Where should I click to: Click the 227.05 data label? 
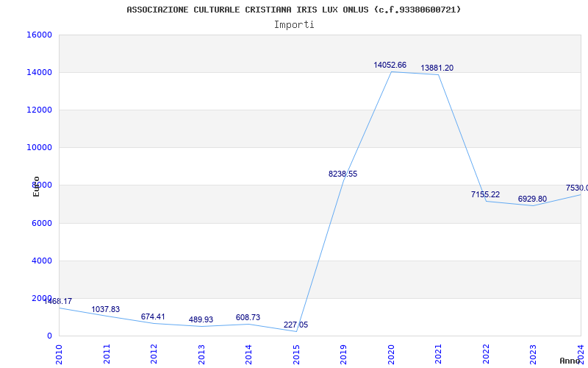click(295, 325)
